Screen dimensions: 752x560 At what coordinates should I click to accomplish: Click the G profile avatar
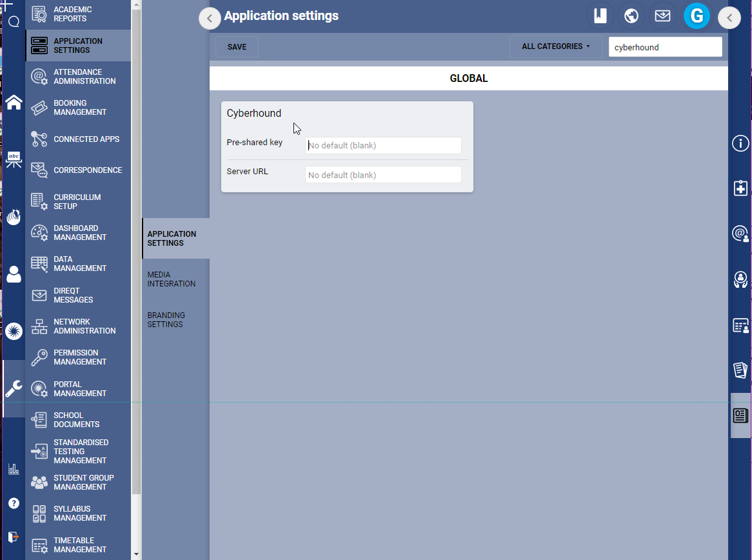tap(697, 15)
